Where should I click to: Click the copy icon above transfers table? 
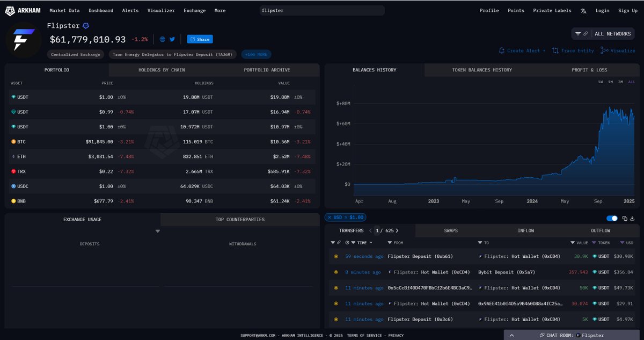pos(625,218)
